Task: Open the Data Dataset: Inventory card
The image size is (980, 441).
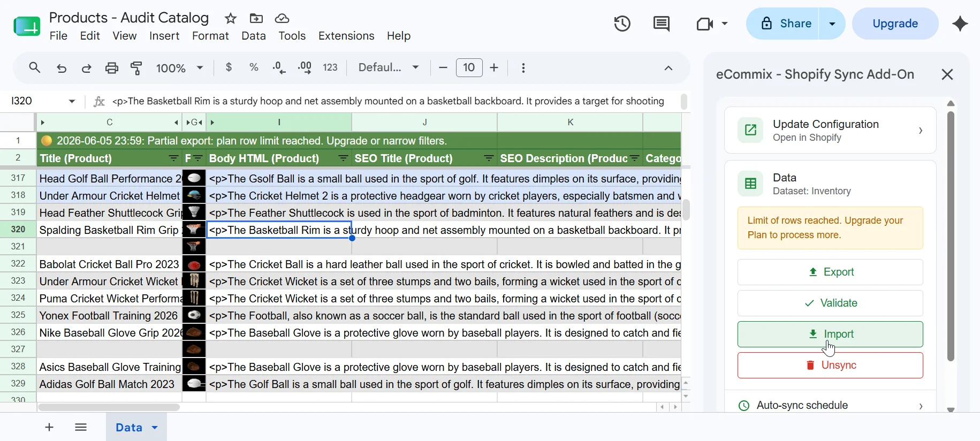Action: [x=830, y=184]
